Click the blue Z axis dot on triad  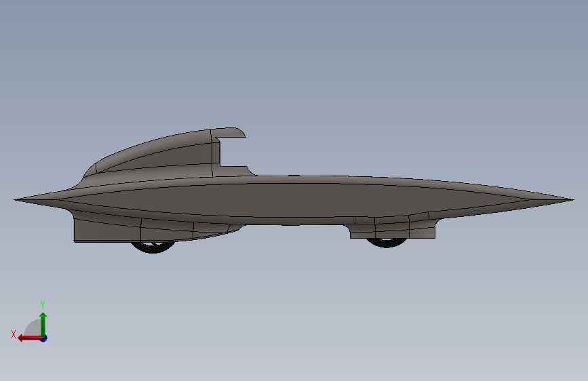[44, 338]
